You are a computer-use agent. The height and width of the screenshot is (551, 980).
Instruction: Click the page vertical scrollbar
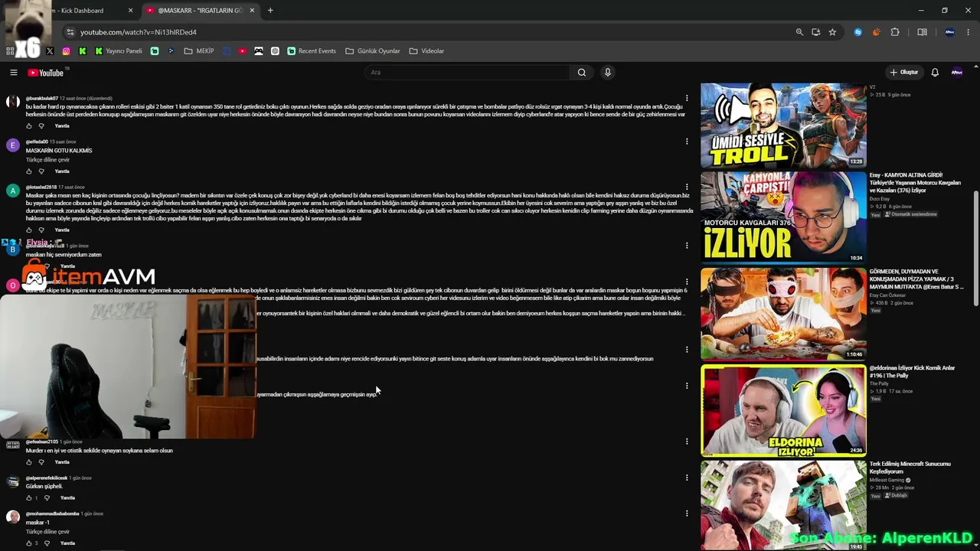point(975,249)
